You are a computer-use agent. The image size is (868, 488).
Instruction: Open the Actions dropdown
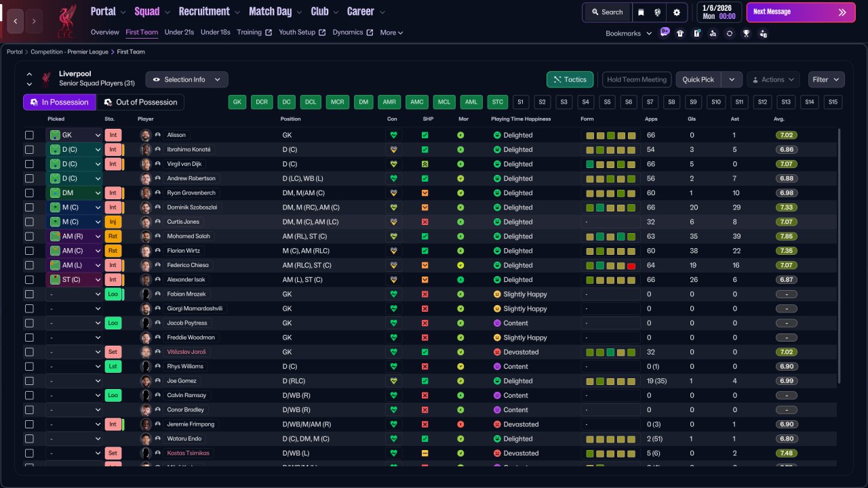(773, 79)
